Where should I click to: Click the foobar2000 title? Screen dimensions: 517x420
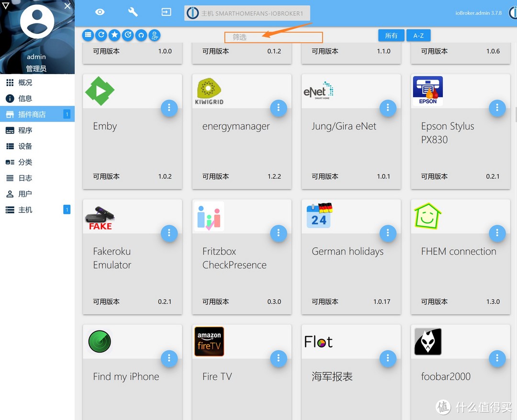coord(446,376)
